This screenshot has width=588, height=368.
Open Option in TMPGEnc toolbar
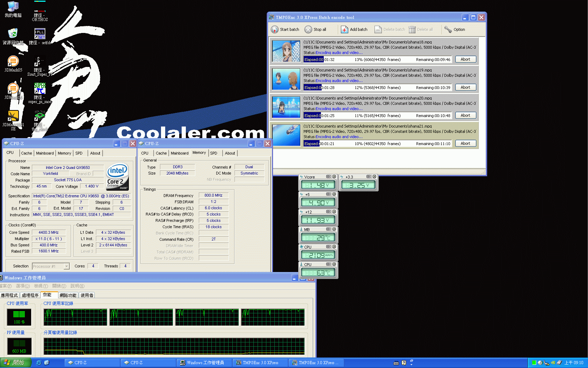[x=455, y=29]
